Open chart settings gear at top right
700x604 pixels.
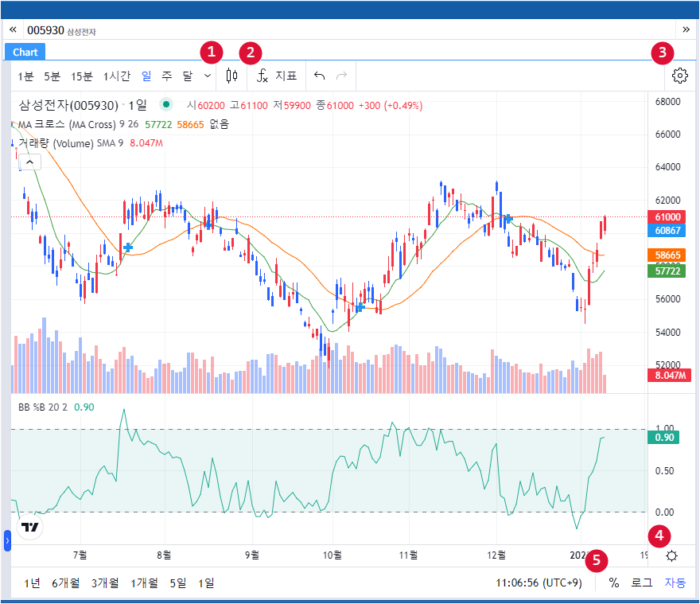[679, 76]
